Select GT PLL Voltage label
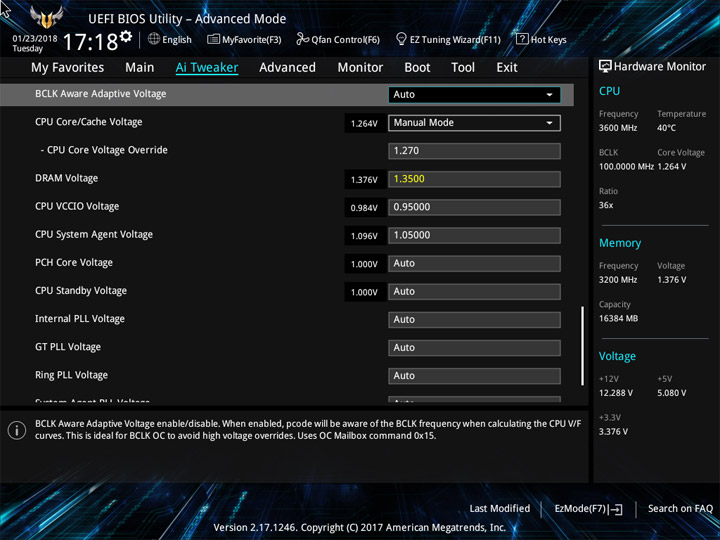This screenshot has width=720, height=540. tap(68, 347)
